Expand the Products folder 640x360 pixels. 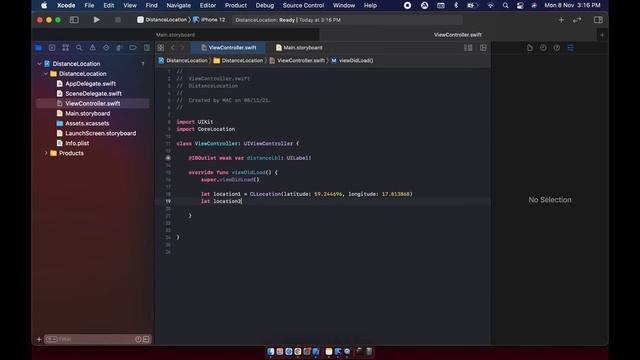pos(46,153)
